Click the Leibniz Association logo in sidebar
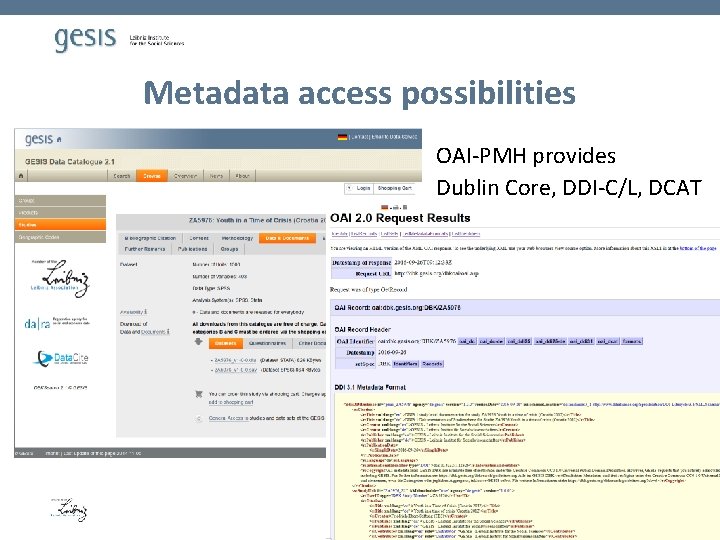Screen dimensions: 720x540 [60, 277]
